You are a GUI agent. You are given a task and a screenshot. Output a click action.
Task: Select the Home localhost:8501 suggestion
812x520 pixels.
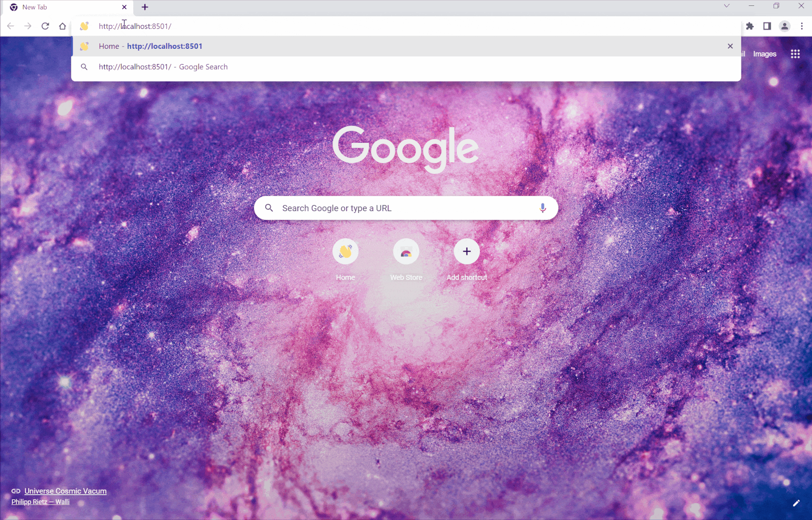(x=164, y=46)
